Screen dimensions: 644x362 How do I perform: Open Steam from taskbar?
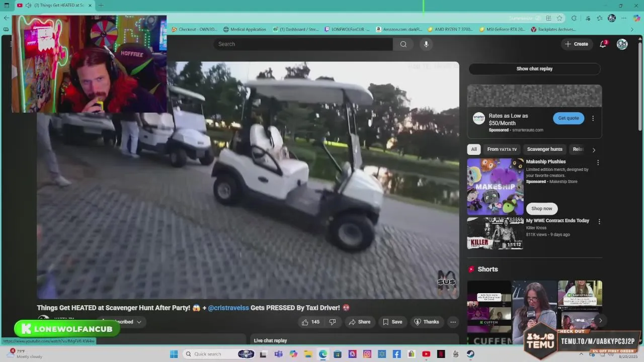pos(470,354)
